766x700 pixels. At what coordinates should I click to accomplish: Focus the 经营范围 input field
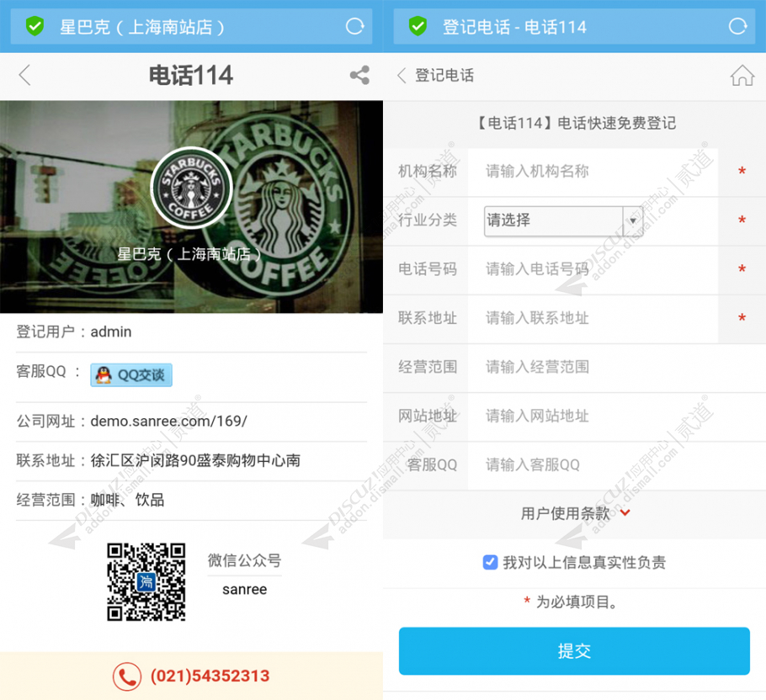616,367
